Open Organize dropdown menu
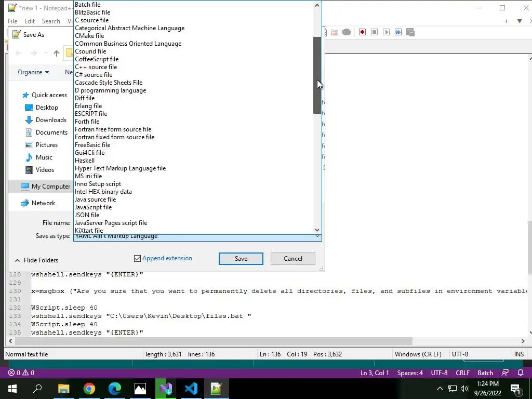Viewport: 532px width, 399px height. pos(33,72)
